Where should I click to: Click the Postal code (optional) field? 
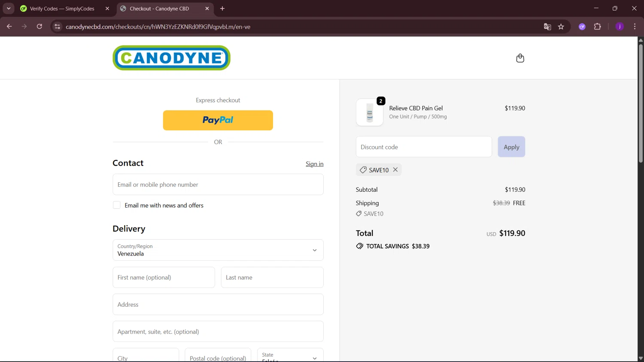[218, 355]
